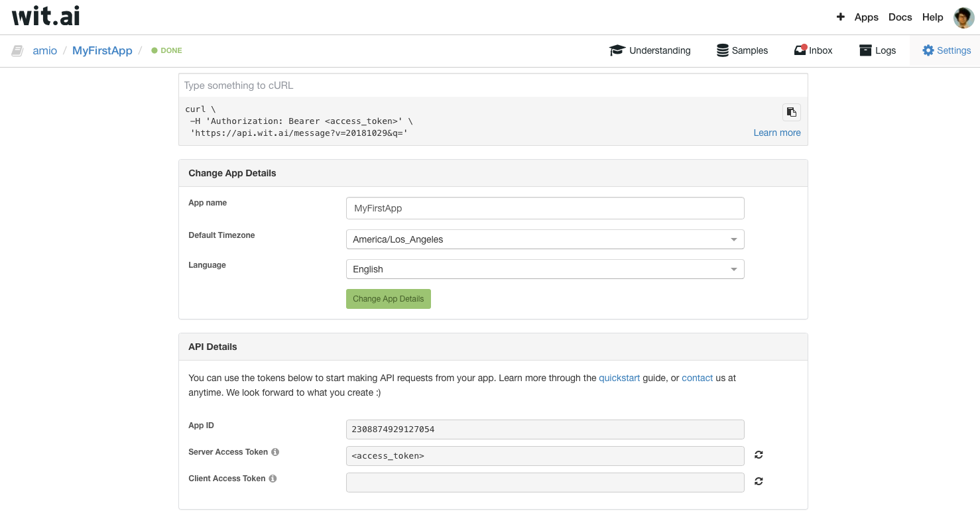Image resolution: width=980 pixels, height=515 pixels.
Task: Follow the quickstart guide link
Action: coord(619,378)
